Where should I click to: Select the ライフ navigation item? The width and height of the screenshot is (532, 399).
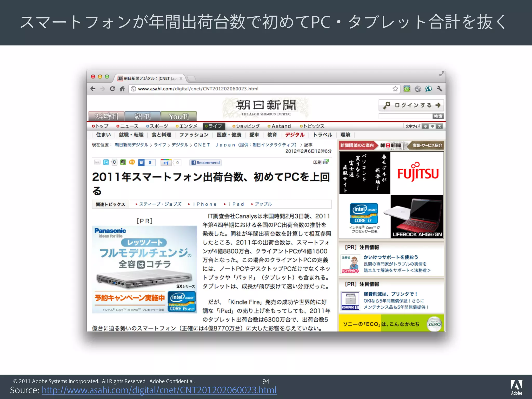pos(214,126)
